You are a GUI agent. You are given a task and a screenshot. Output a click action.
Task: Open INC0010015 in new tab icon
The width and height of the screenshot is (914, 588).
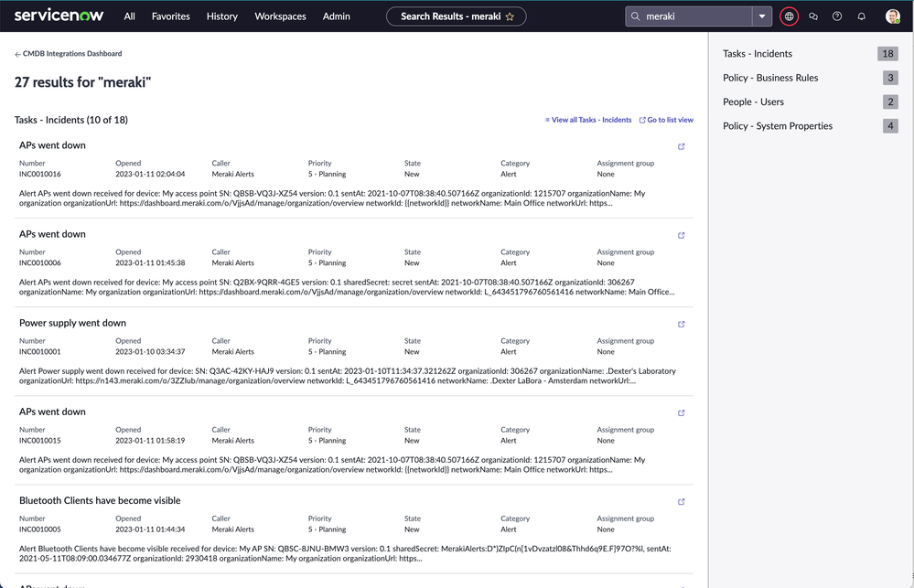(681, 412)
